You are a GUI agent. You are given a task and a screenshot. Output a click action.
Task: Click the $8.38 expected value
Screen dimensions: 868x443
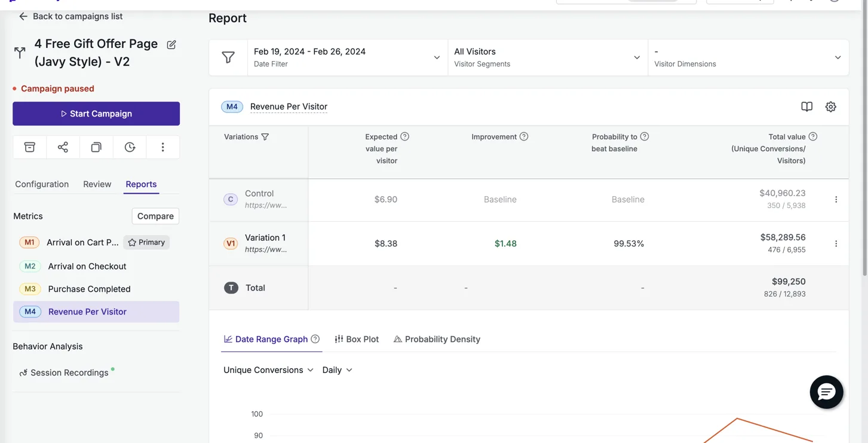[386, 244]
